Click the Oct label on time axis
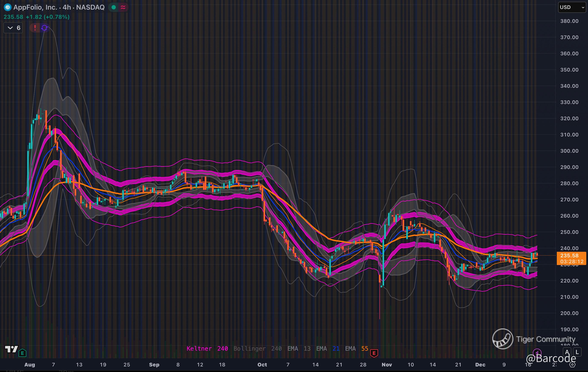 (x=262, y=365)
